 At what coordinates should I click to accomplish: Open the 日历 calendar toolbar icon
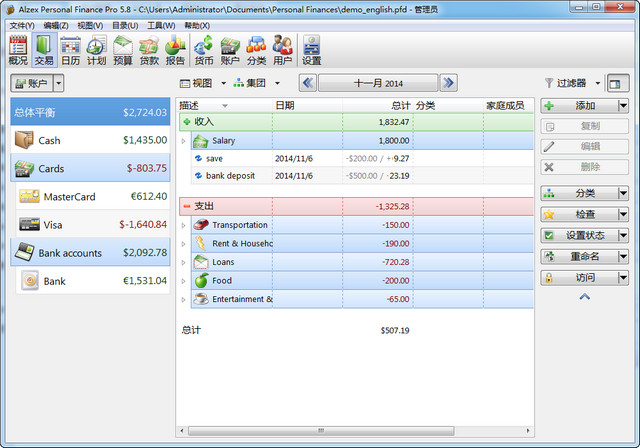(x=70, y=50)
